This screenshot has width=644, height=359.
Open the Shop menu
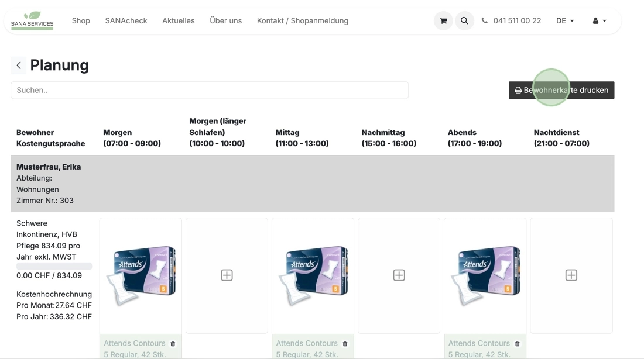pos(81,20)
